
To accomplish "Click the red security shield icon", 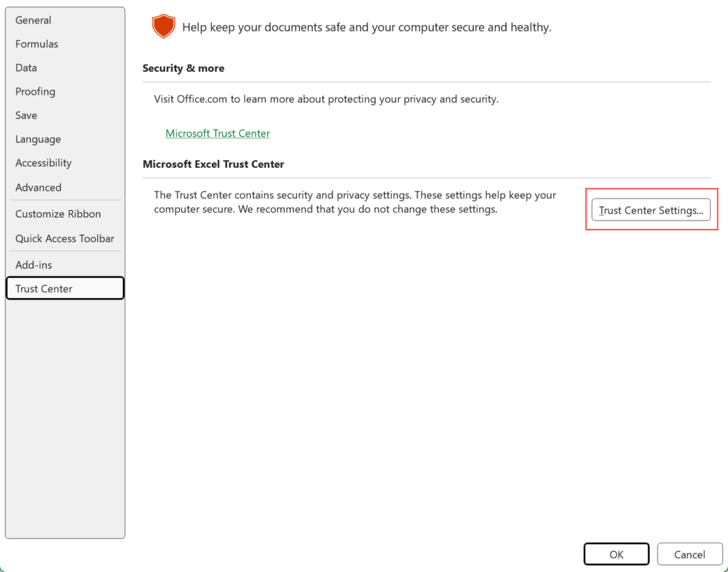I will (x=164, y=26).
